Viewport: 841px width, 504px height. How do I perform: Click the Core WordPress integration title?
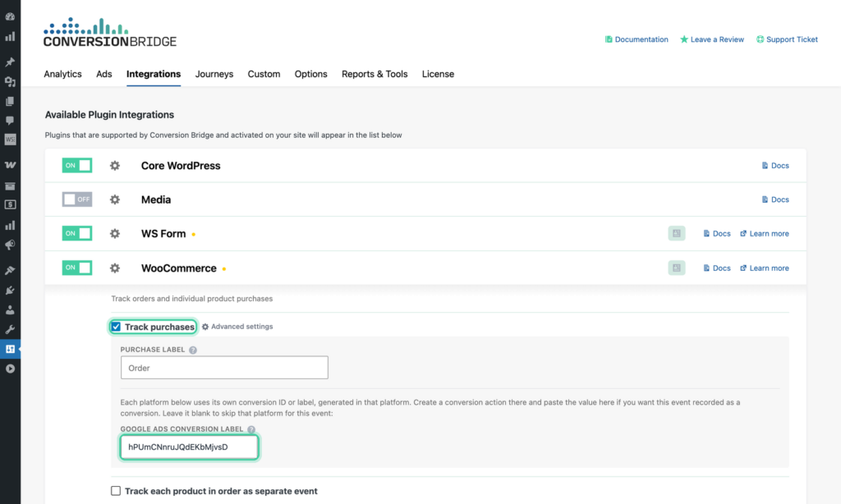181,166
